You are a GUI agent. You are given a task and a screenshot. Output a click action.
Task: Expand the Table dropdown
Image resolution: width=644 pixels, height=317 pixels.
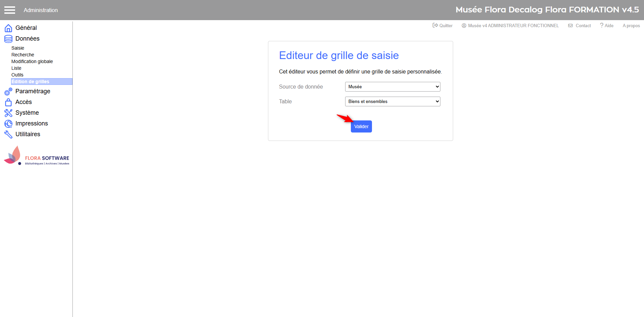click(392, 102)
